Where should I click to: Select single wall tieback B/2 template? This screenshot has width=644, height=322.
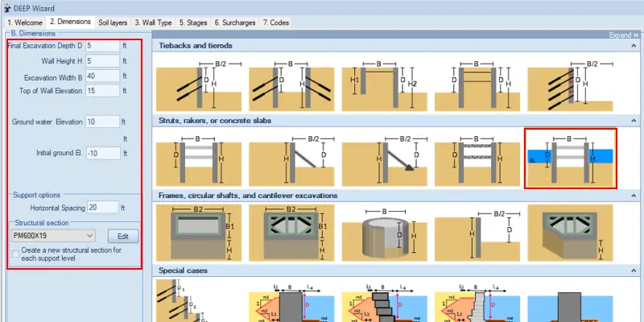199,86
